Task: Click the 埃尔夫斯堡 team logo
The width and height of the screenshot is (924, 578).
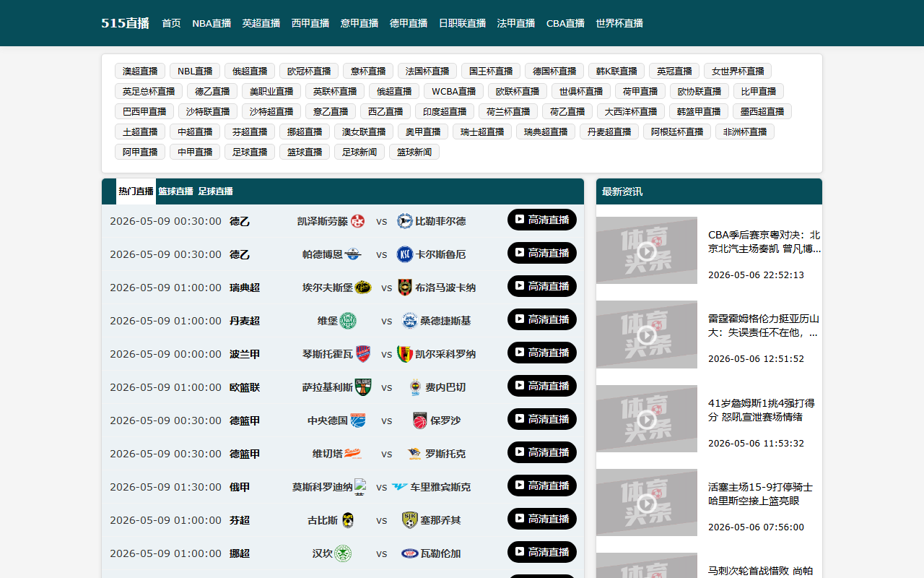Action: [x=363, y=288]
